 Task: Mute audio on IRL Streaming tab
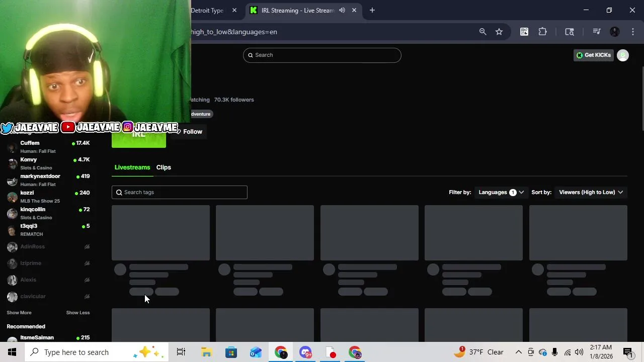342,10
